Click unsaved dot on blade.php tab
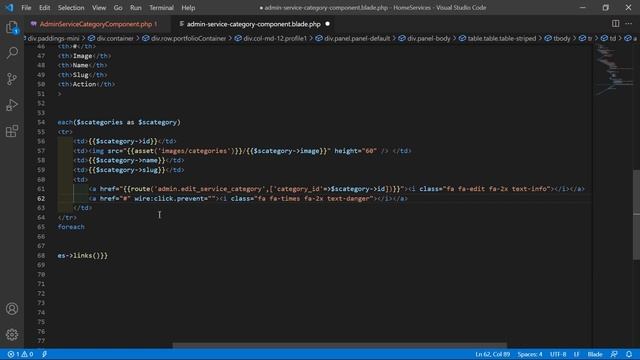 [x=327, y=24]
